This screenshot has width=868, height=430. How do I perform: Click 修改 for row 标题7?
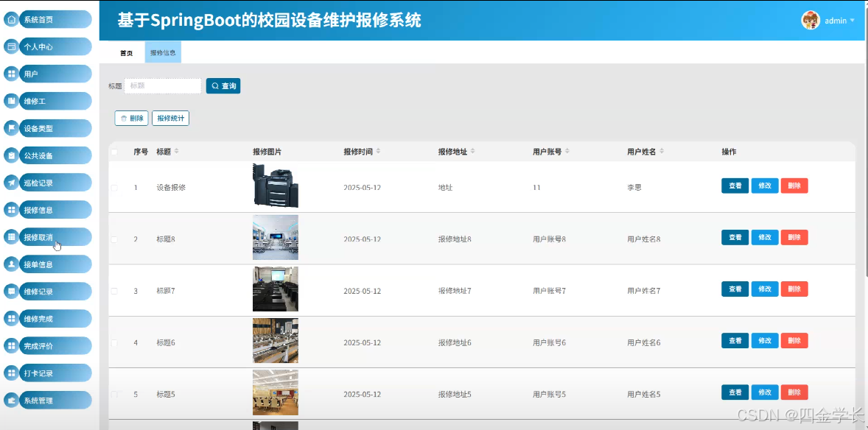(x=765, y=289)
